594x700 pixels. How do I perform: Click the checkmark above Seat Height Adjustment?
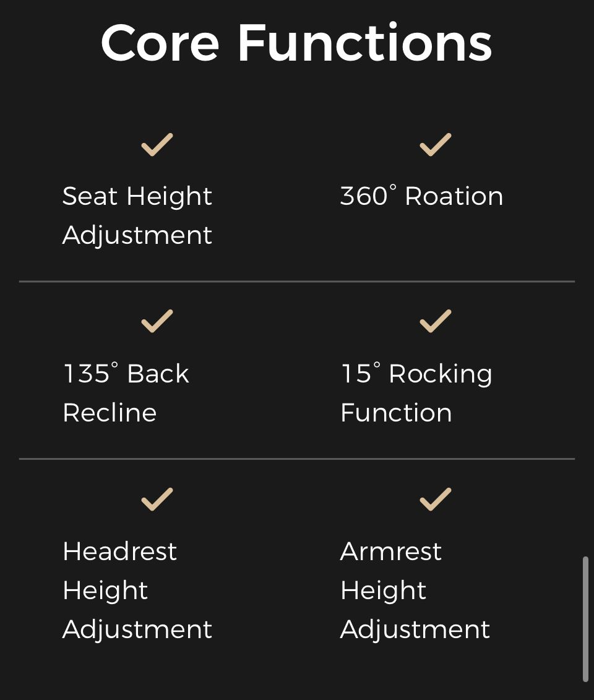pos(157,145)
